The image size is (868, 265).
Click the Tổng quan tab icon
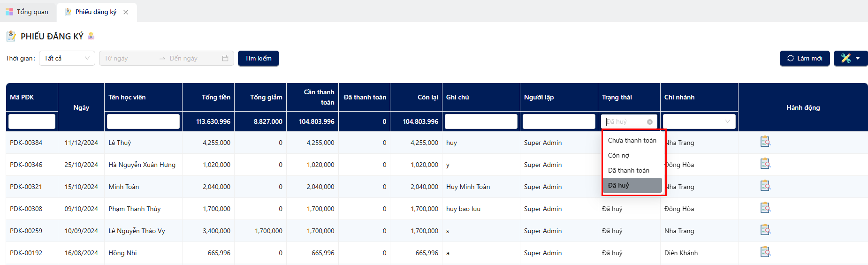point(9,12)
